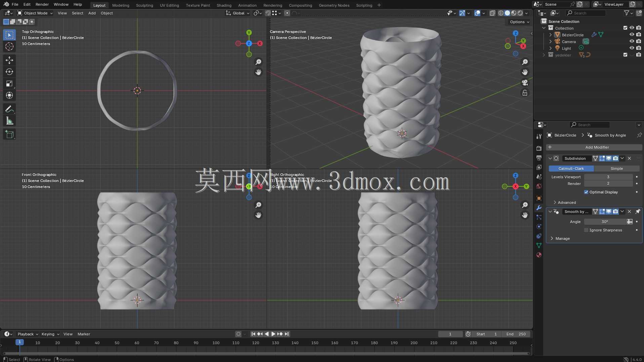Open the Output properties tab
The image size is (644, 362).
point(539,158)
